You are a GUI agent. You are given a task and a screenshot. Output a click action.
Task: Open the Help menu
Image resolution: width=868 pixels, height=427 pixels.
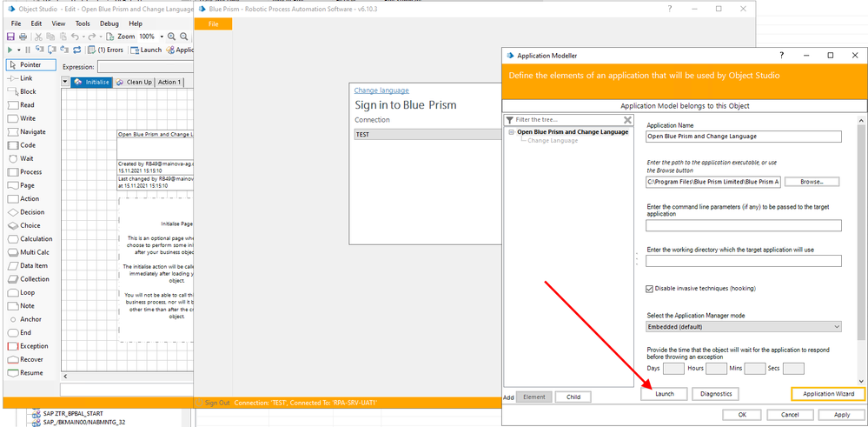[136, 23]
